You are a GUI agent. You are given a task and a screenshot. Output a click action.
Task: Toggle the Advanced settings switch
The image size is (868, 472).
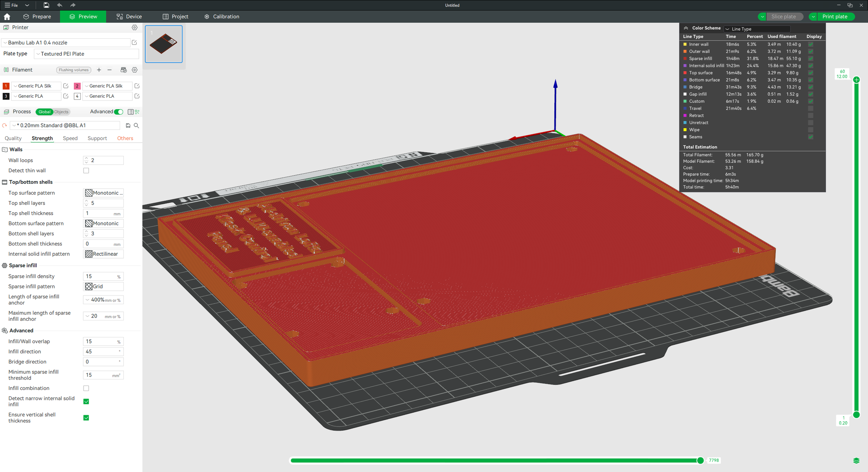tap(119, 112)
